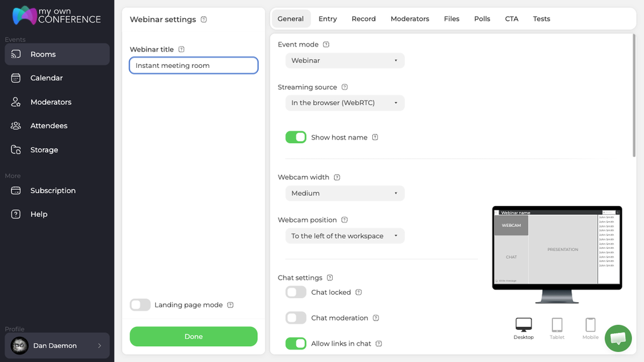
Task: Open the Calendar section
Action: pyautogui.click(x=57, y=78)
